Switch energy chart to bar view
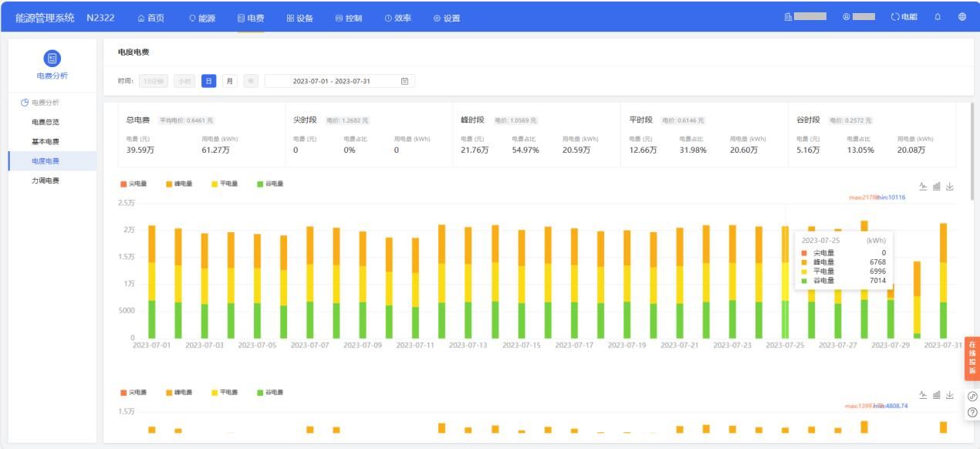 point(937,187)
